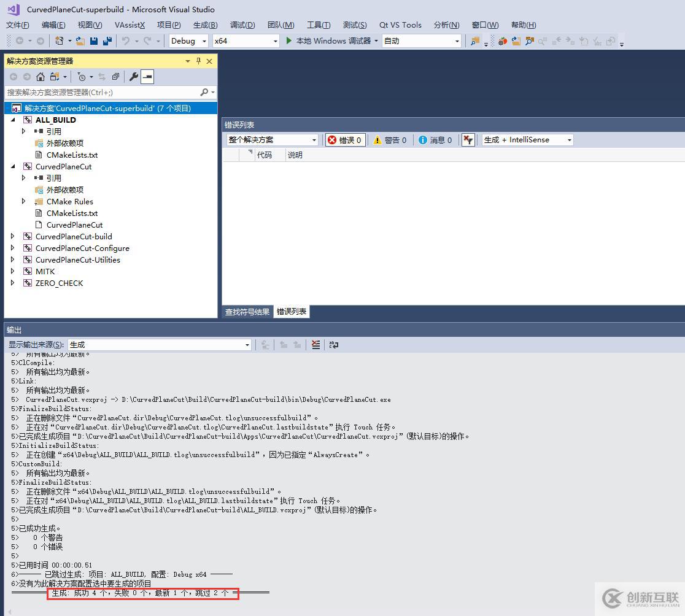The image size is (685, 616).
Task: Open the Qt VS Tools menu
Action: 400,25
